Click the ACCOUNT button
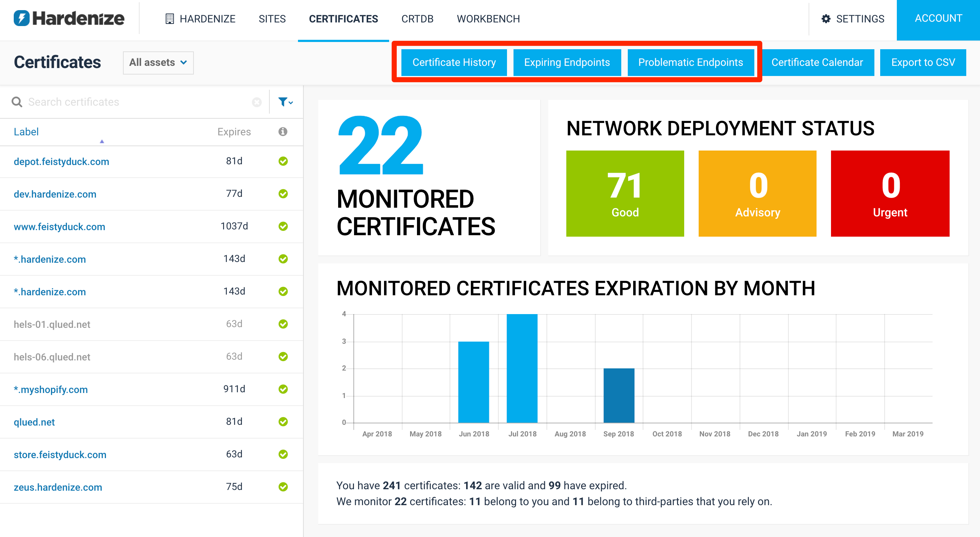 (938, 20)
